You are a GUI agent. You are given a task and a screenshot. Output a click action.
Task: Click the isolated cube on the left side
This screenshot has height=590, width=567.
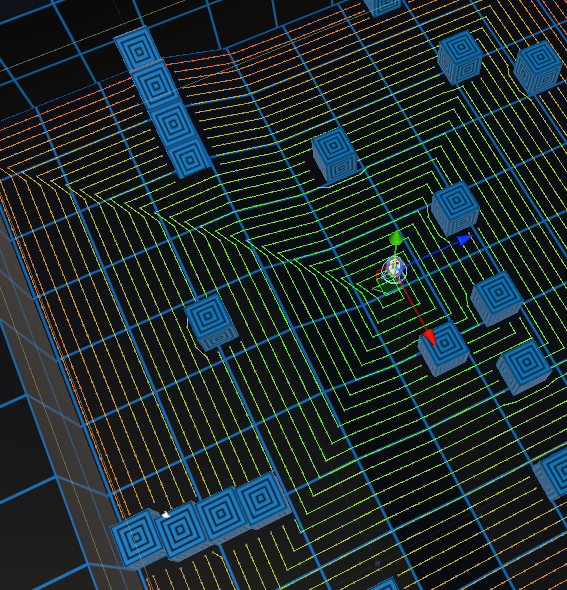point(210,322)
